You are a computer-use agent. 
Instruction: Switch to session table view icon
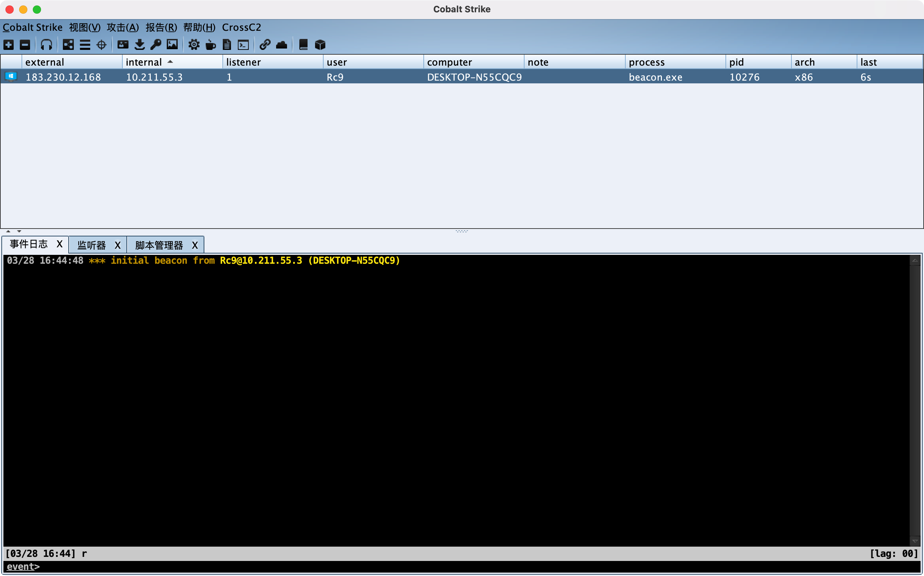pos(85,45)
